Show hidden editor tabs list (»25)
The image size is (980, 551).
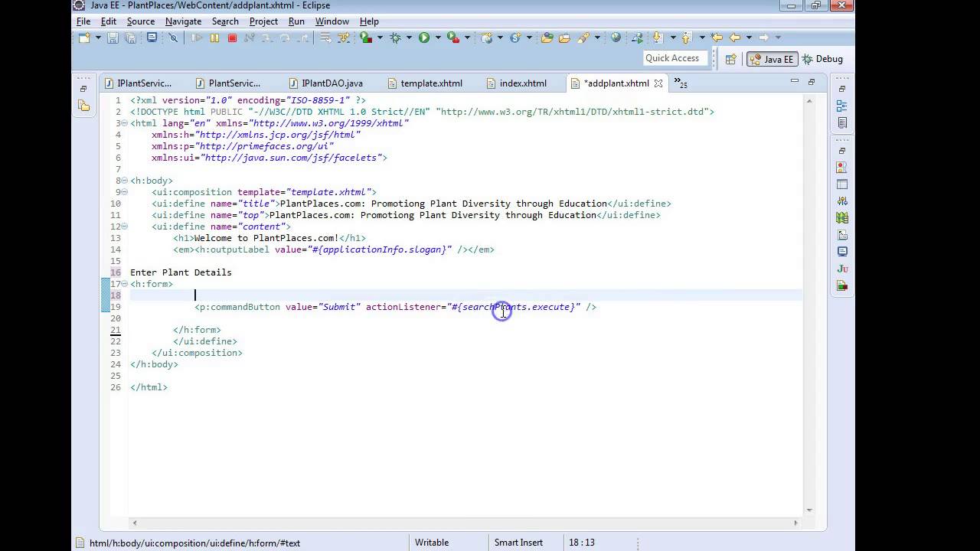point(681,83)
